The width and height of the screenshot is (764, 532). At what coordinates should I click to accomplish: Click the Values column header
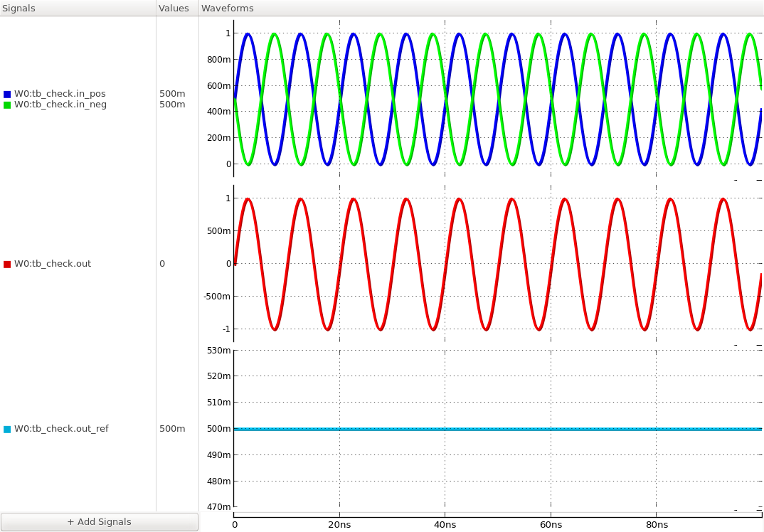(x=175, y=8)
